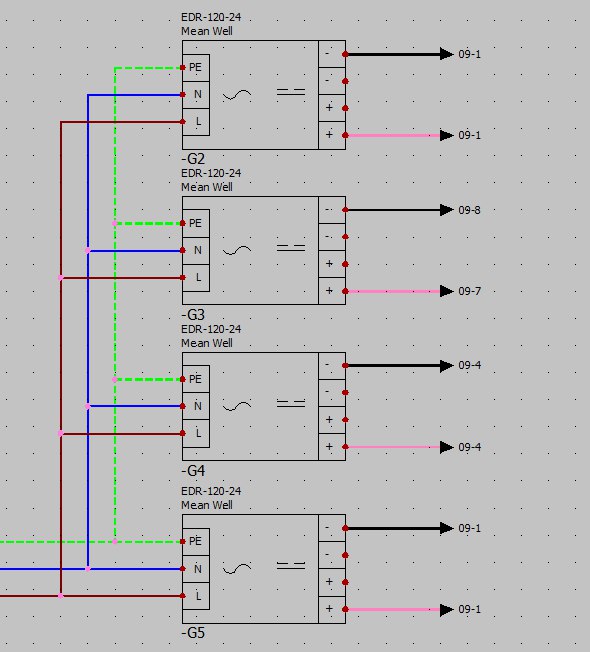Click G5 bottom plus output arrow
Screen dimensions: 590x652
pyautogui.click(x=447, y=610)
